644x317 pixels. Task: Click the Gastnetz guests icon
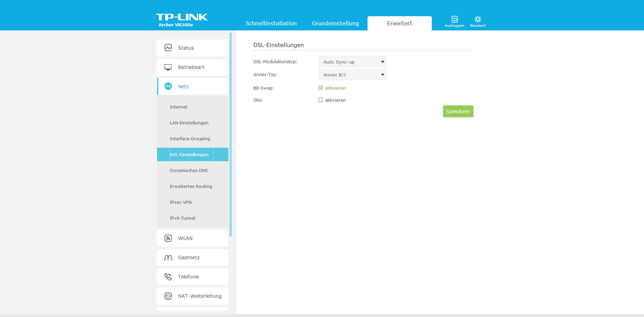(x=168, y=258)
